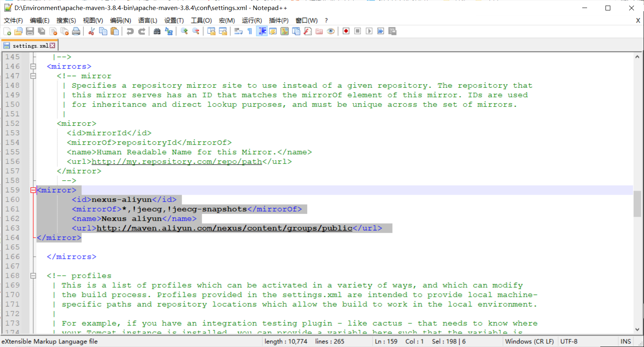Image resolution: width=644 pixels, height=347 pixels.
Task: Click the New file toolbar icon
Action: tap(7, 31)
